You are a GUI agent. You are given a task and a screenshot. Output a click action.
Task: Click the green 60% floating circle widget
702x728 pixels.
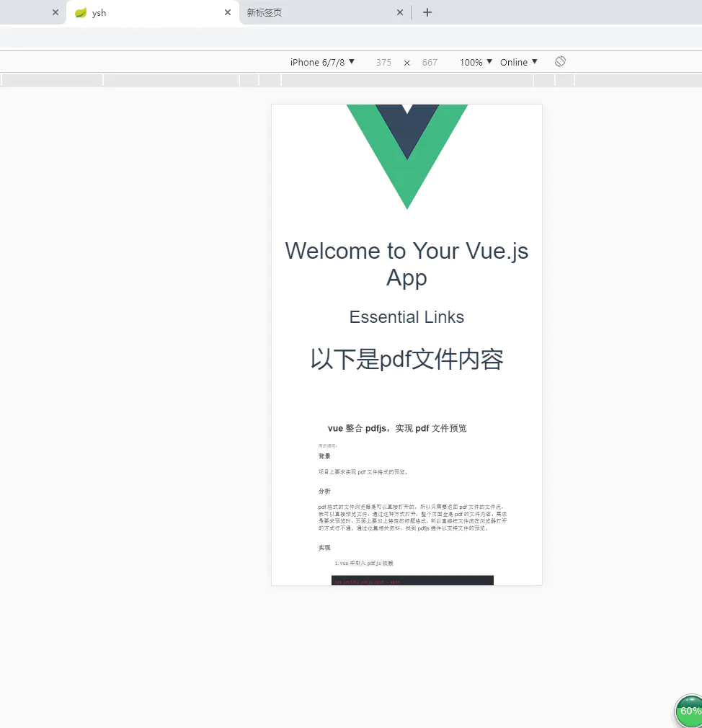(x=690, y=711)
